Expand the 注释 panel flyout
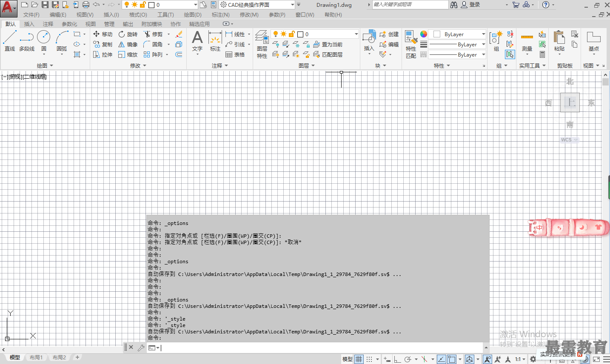Viewport: 610px width, 364px height. pos(219,65)
